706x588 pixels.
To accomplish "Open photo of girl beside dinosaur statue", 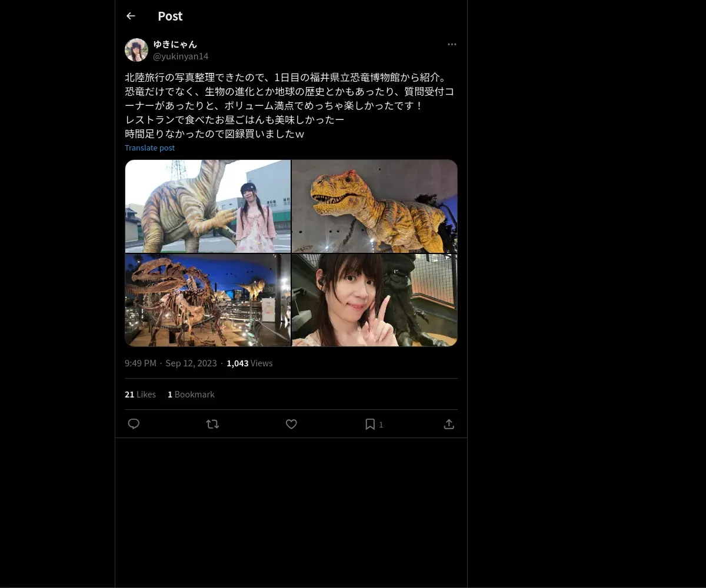I will click(x=208, y=206).
